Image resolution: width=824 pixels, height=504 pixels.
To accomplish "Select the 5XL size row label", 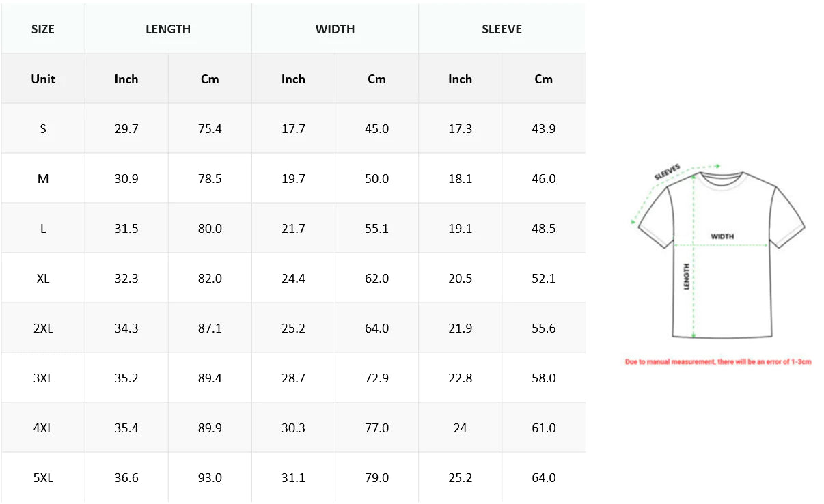I will (43, 478).
